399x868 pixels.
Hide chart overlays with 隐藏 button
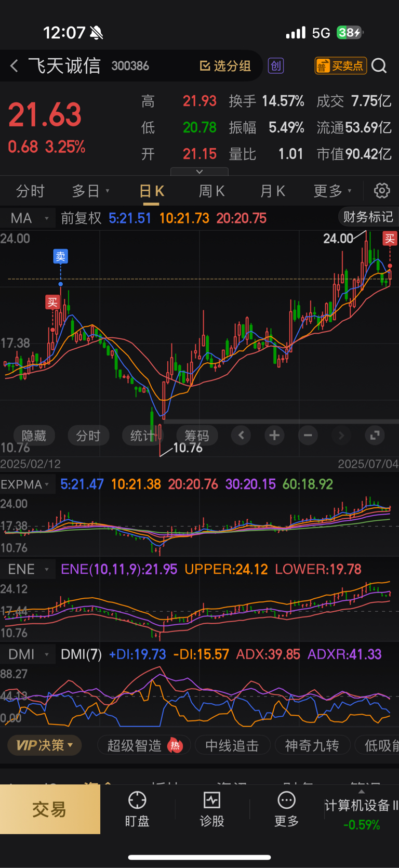[34, 436]
